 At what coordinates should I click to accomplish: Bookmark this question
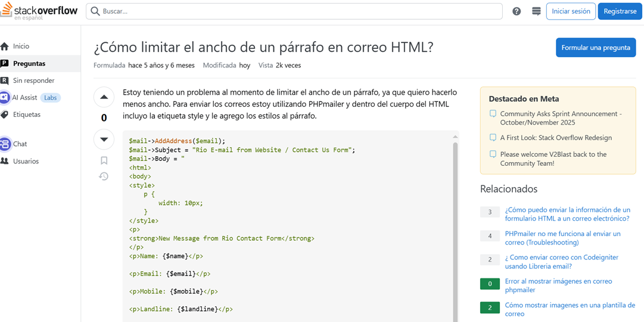tap(104, 160)
